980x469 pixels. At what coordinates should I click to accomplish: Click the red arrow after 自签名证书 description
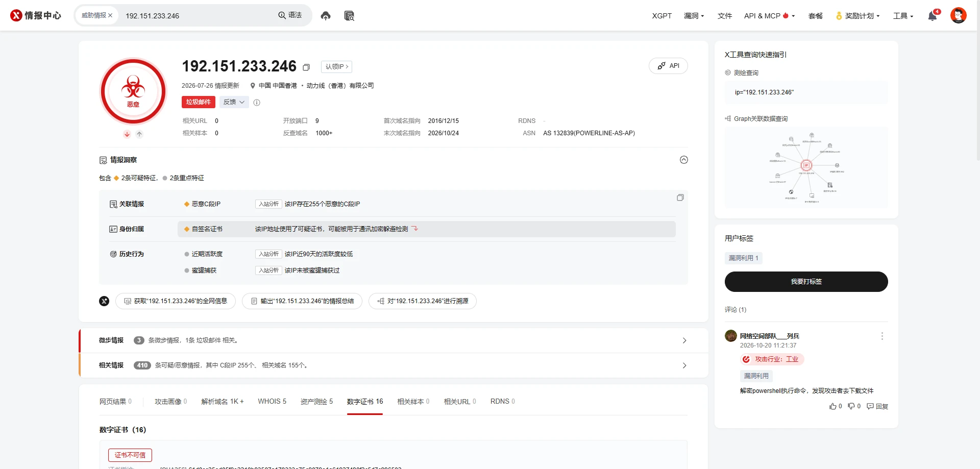click(x=415, y=229)
